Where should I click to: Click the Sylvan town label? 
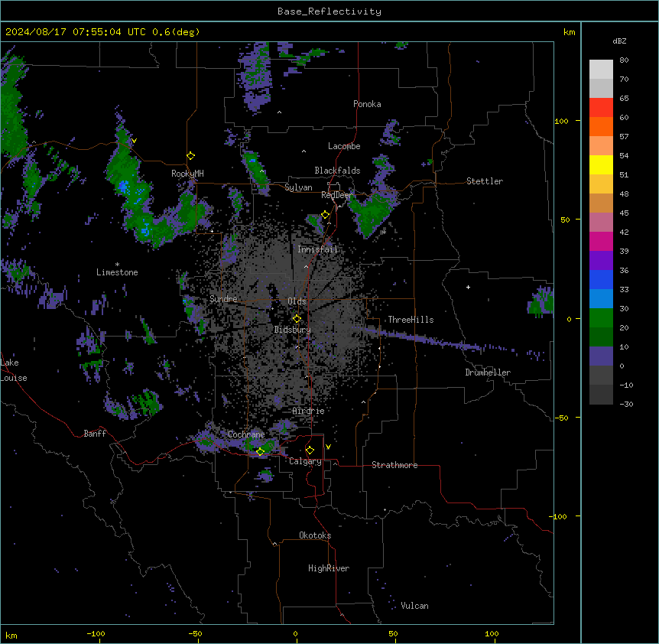298,187
